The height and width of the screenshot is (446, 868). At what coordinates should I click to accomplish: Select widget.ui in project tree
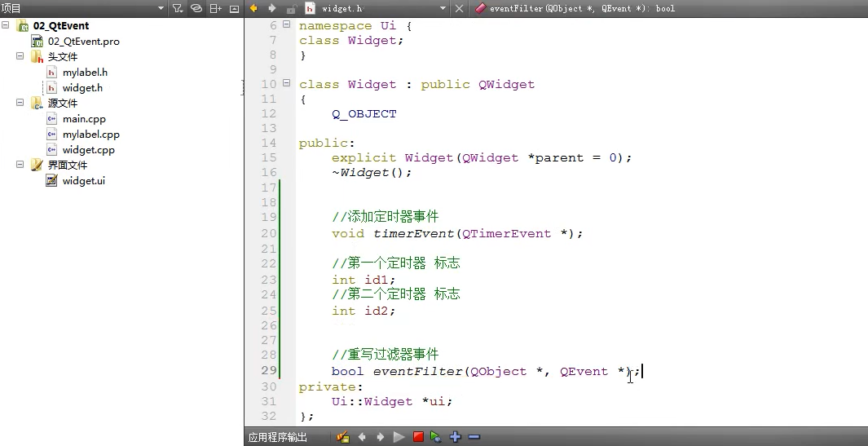(84, 181)
